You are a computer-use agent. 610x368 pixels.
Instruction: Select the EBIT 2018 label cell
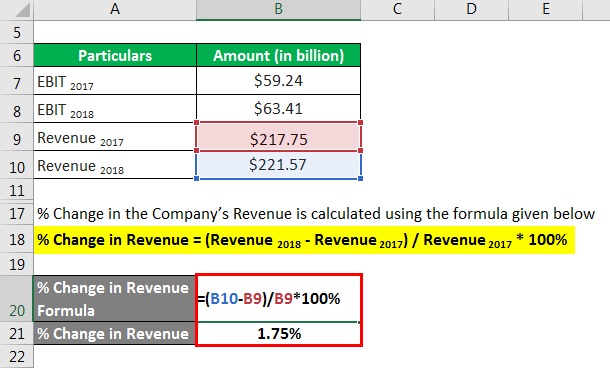[x=115, y=109]
